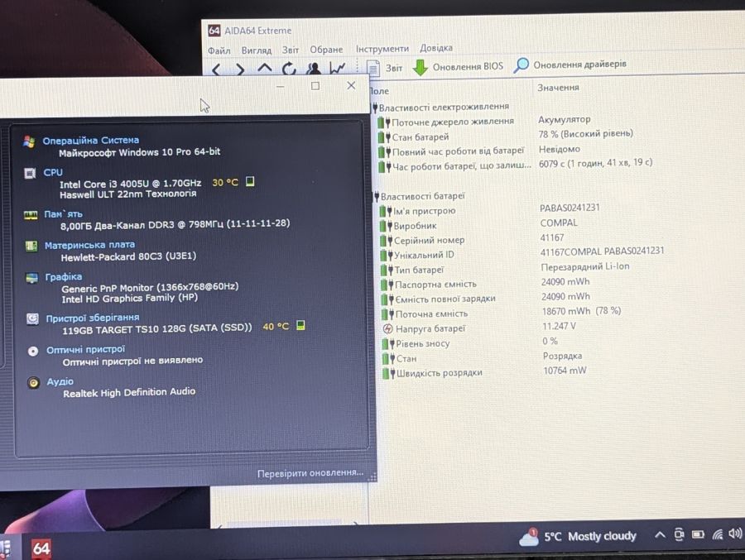Click the Пам'ять section heading
745x560 pixels.
pos(63,214)
